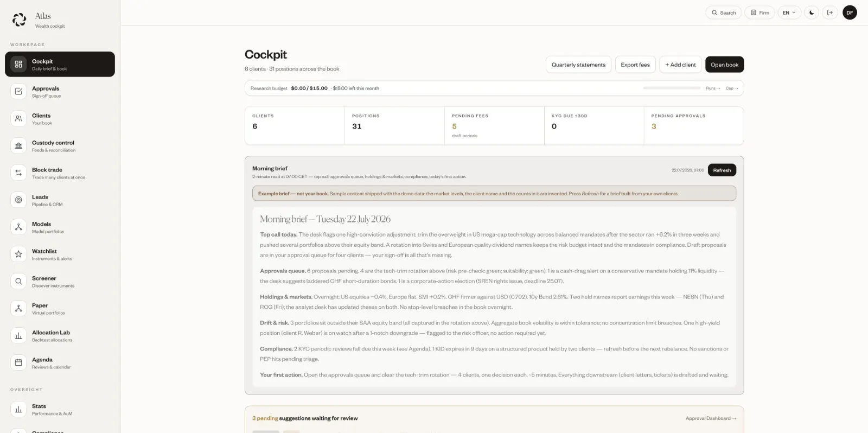
Task: Open Approvals via its checkbox sidebar icon
Action: (18, 91)
